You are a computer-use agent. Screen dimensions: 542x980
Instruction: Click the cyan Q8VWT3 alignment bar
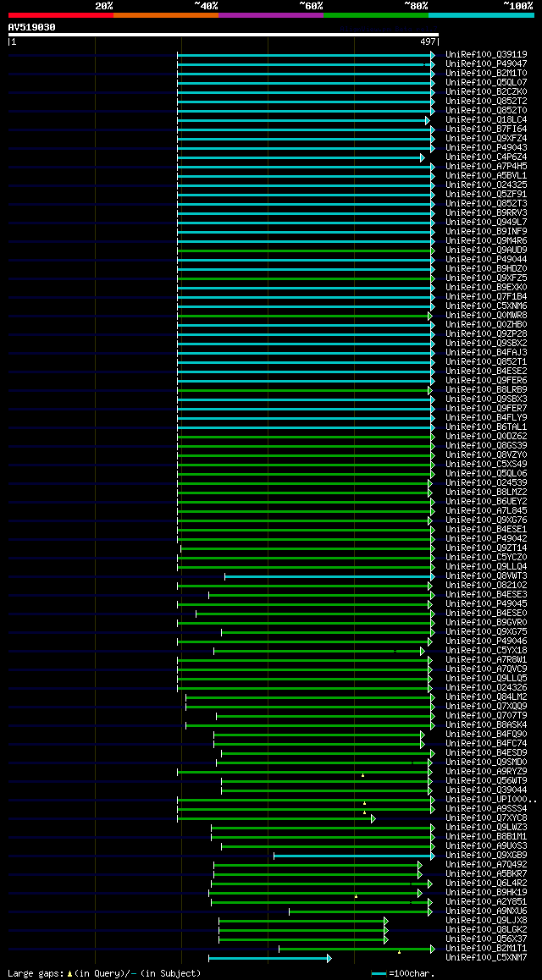329,576
